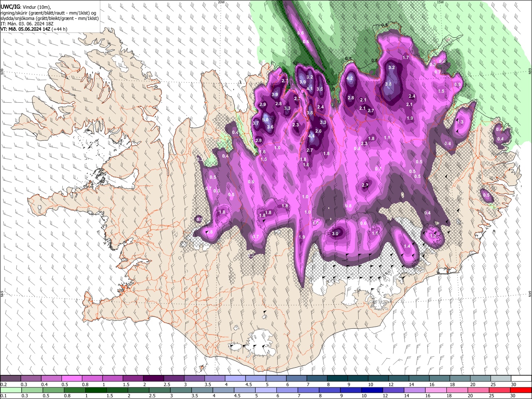Click the '3.0' value on the map
Viewport: 532px width, 399px height.
pos(335,234)
